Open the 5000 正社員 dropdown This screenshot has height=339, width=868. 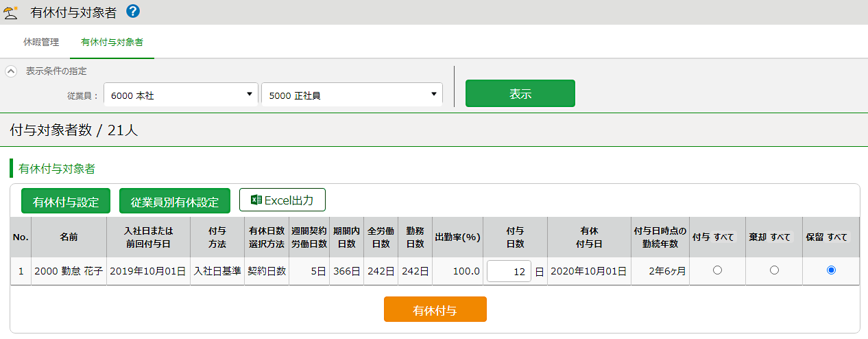[x=352, y=95]
